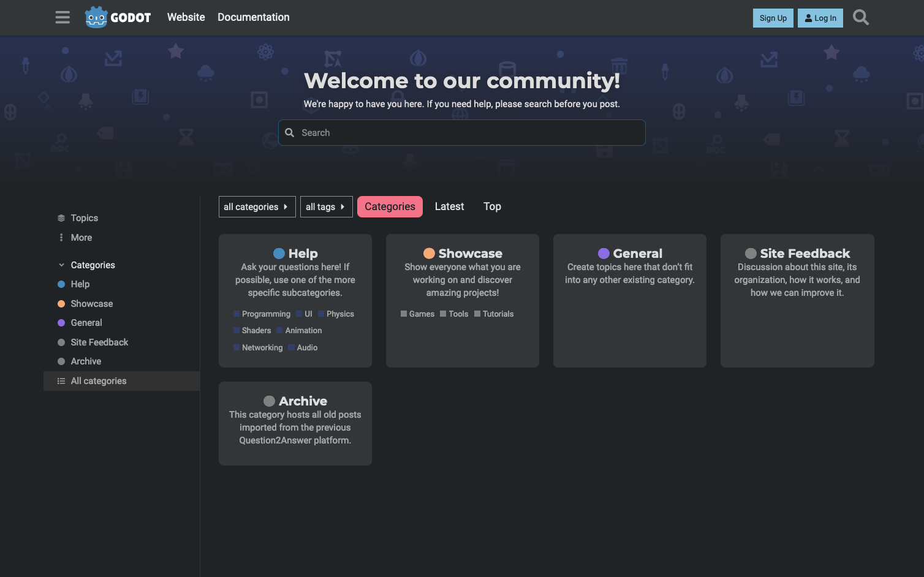The width and height of the screenshot is (924, 577).
Task: Select the Topics icon in the sidebar
Action: (61, 217)
